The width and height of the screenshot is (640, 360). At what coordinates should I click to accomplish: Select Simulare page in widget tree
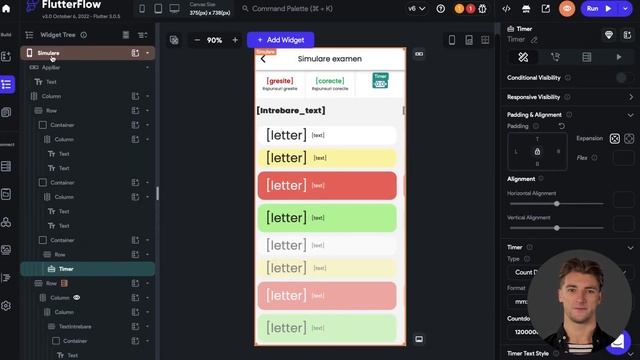point(88,53)
